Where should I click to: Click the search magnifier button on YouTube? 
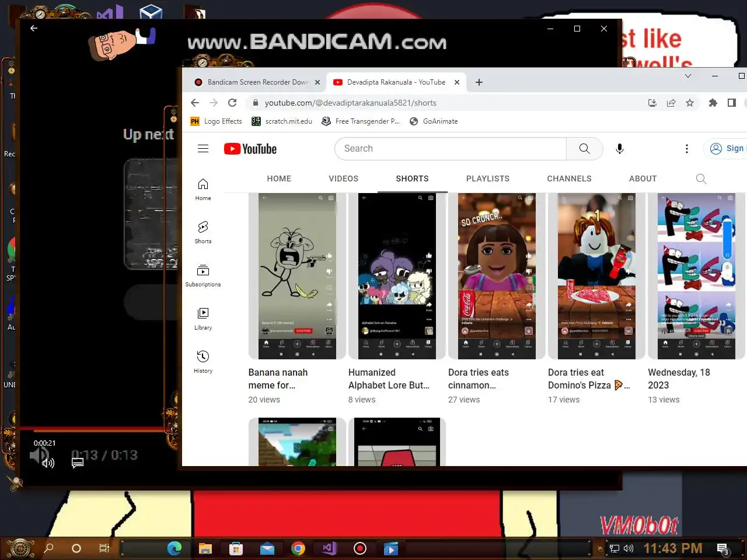click(x=584, y=149)
